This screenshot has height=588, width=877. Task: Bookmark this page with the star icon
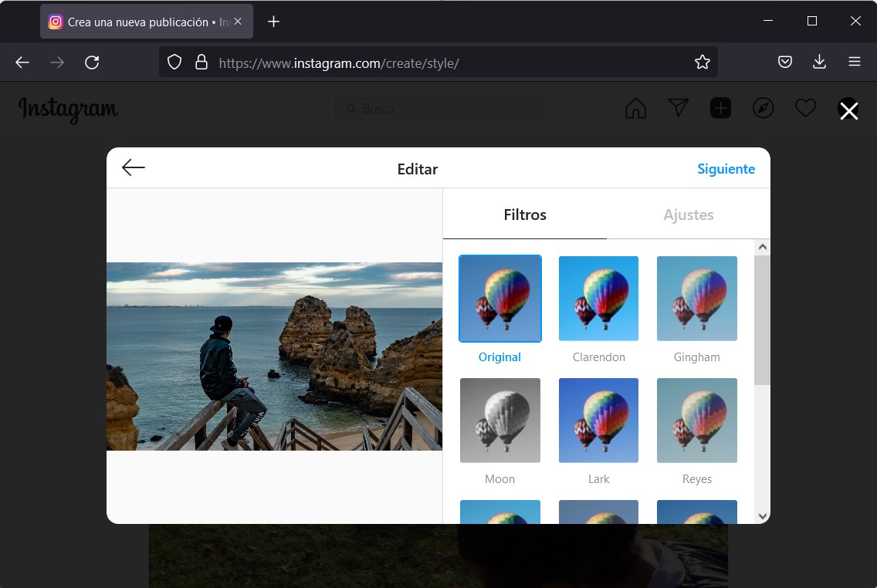tap(702, 63)
